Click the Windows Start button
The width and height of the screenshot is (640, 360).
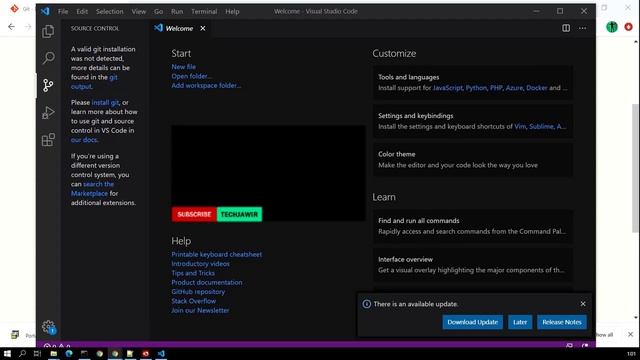coord(7,353)
